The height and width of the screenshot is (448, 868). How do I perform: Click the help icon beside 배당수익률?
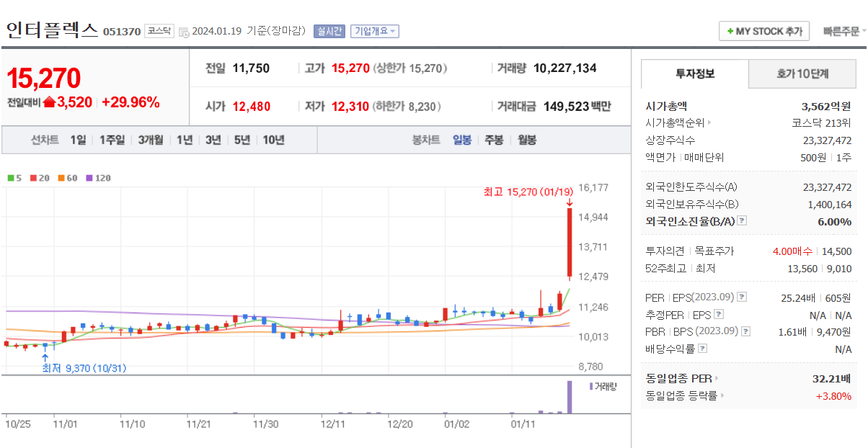point(703,349)
